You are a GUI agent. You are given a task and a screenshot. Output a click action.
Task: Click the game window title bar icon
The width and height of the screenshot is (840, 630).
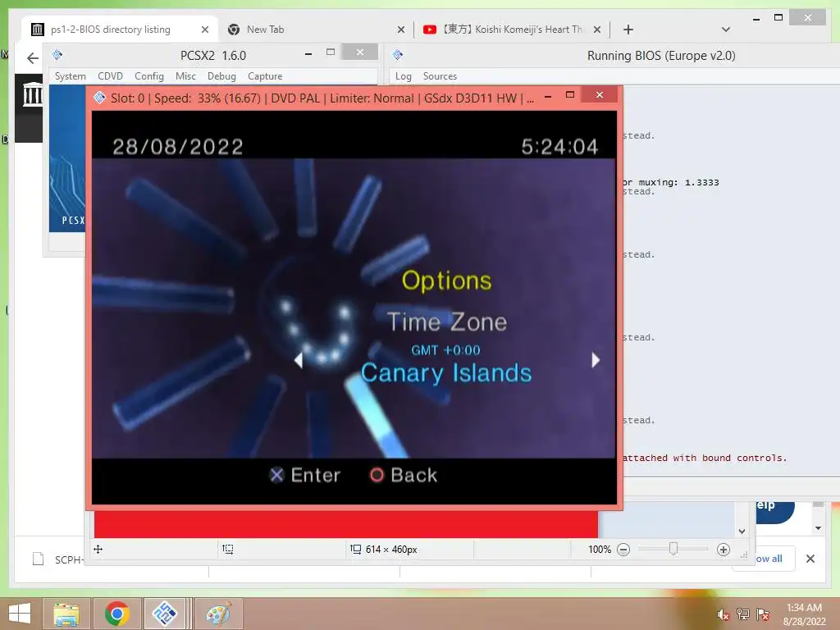point(99,98)
